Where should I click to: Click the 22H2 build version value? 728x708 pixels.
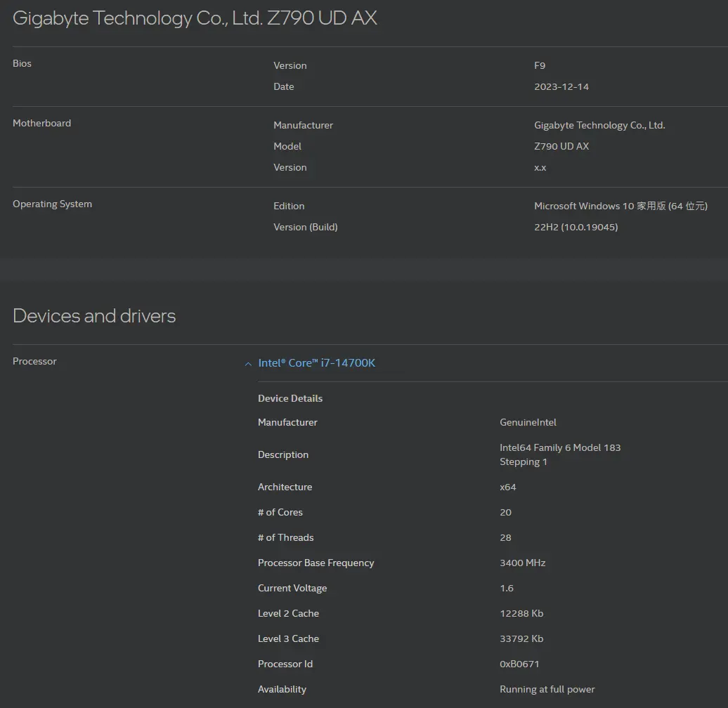[576, 227]
